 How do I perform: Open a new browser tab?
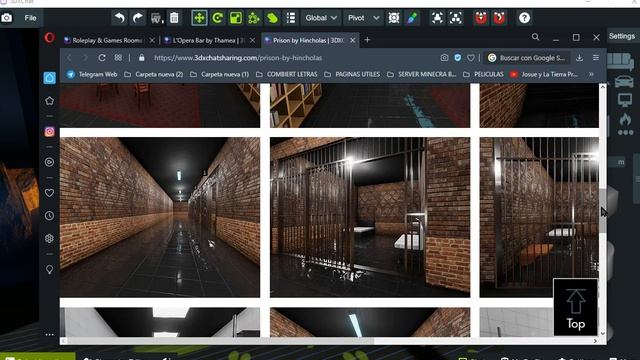[367, 40]
